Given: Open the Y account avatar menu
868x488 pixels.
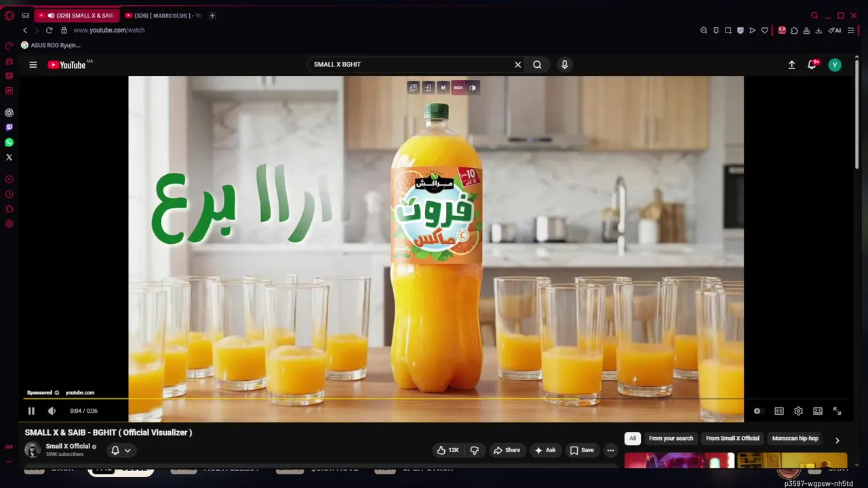Looking at the screenshot, I should click(835, 65).
